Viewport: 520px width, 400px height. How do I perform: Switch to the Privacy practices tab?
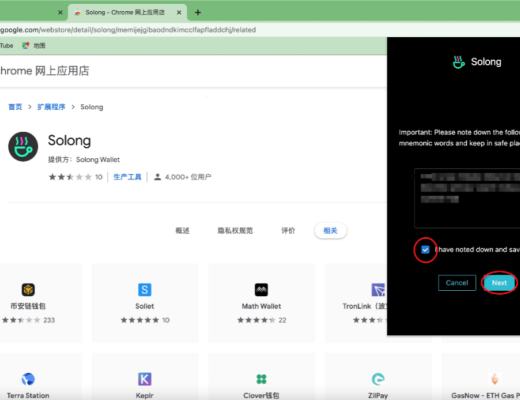click(x=235, y=230)
